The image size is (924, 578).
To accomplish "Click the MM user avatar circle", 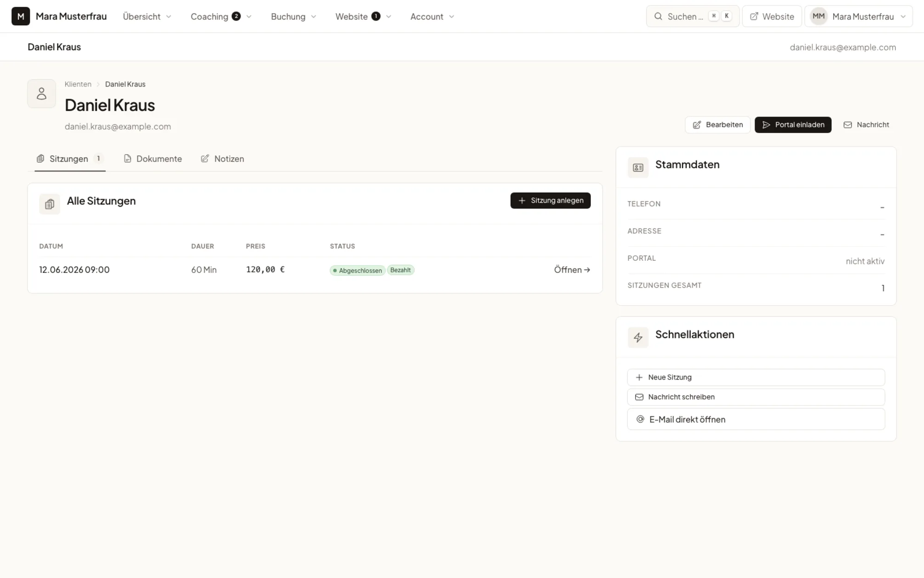I will pyautogui.click(x=819, y=16).
